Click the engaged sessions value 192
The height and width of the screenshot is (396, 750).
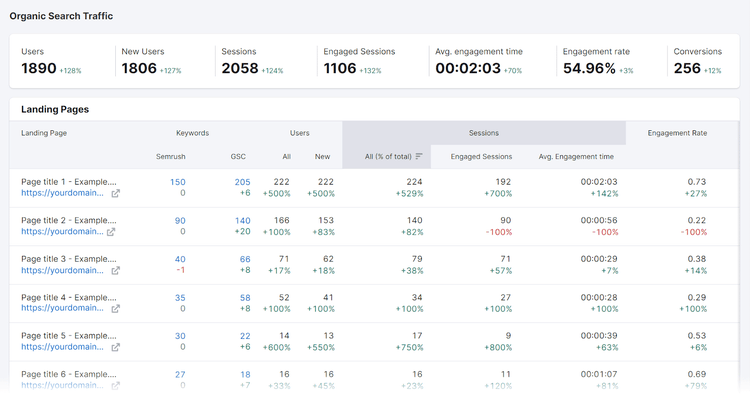tap(503, 182)
